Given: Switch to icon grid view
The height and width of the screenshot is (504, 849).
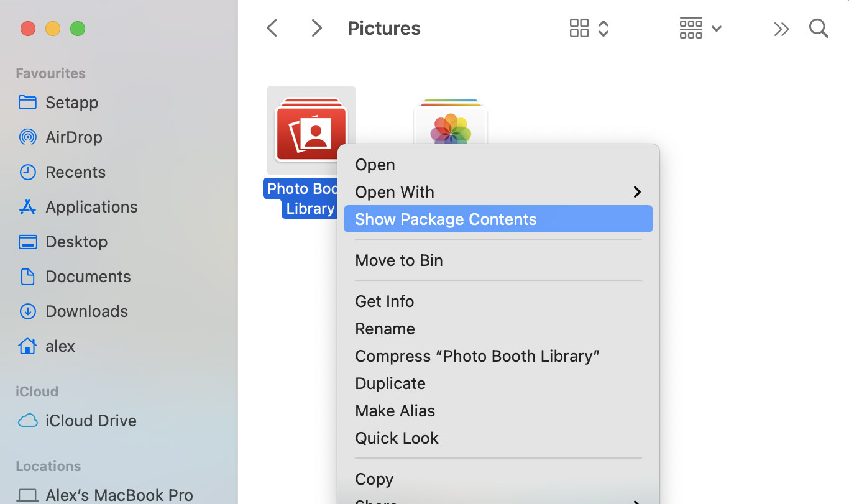Looking at the screenshot, I should pyautogui.click(x=579, y=28).
